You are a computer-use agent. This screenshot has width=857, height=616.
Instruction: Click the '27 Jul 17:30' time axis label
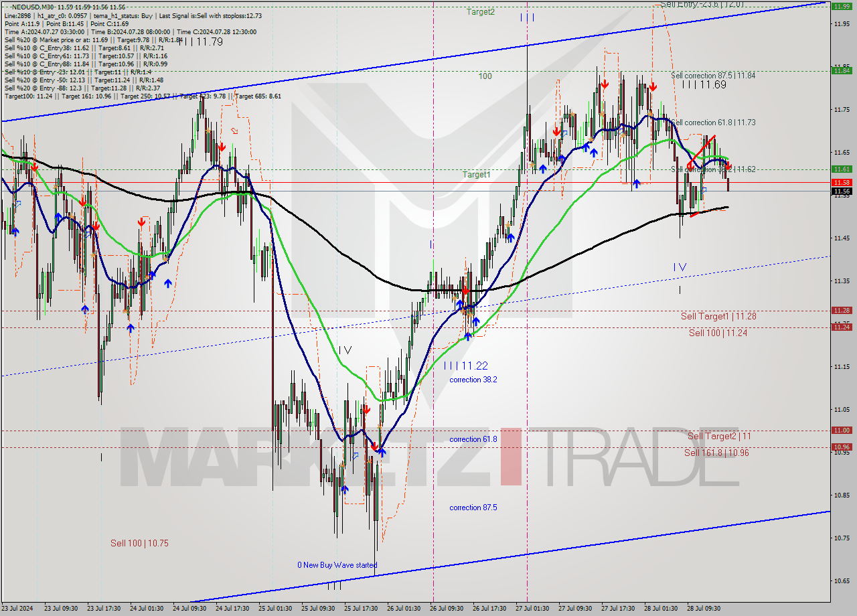(618, 609)
